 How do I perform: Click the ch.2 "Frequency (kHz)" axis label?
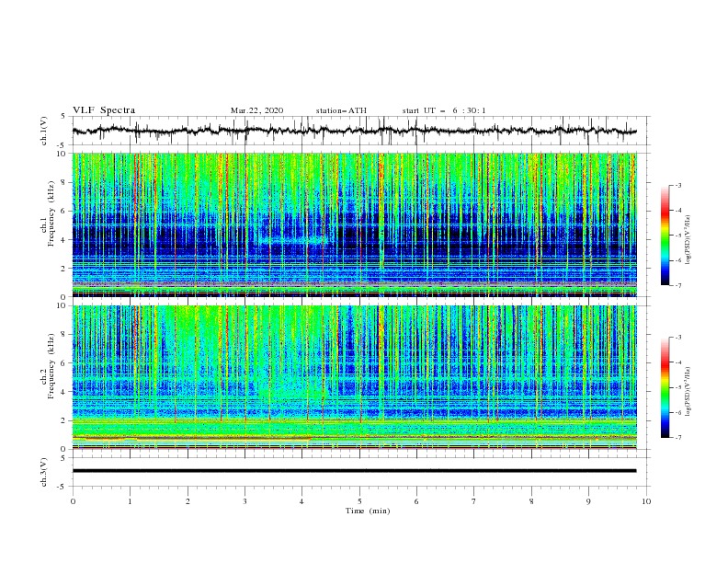point(51,365)
